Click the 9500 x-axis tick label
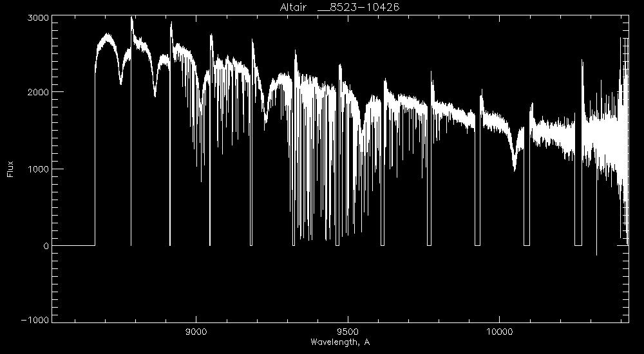Viewport: 644px width, 354px height. [348, 332]
